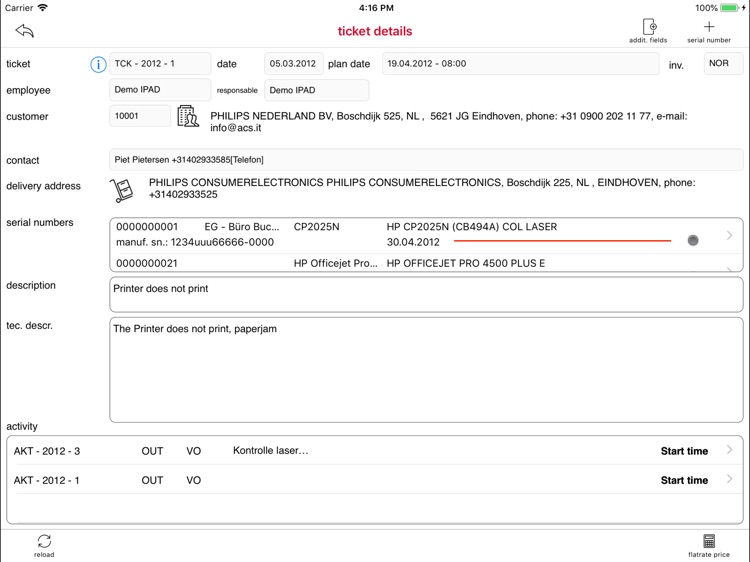Edit description 'Printer does not print'
Image resolution: width=750 pixels, height=562 pixels.
pos(426,295)
